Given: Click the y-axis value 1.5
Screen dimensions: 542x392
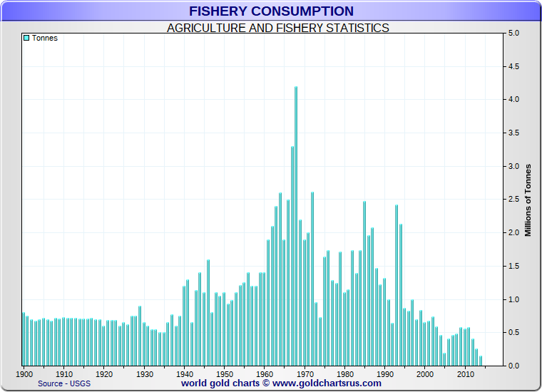Looking at the screenshot, I should pos(513,266).
